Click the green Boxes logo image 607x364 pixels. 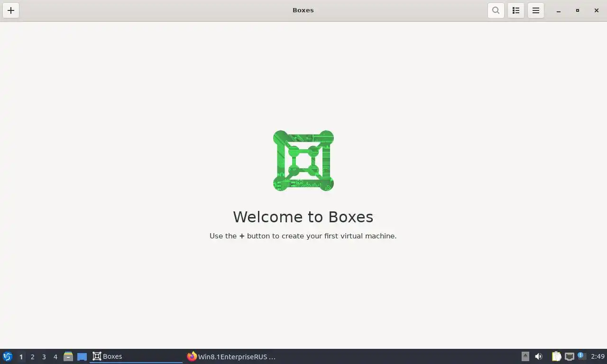tap(303, 161)
